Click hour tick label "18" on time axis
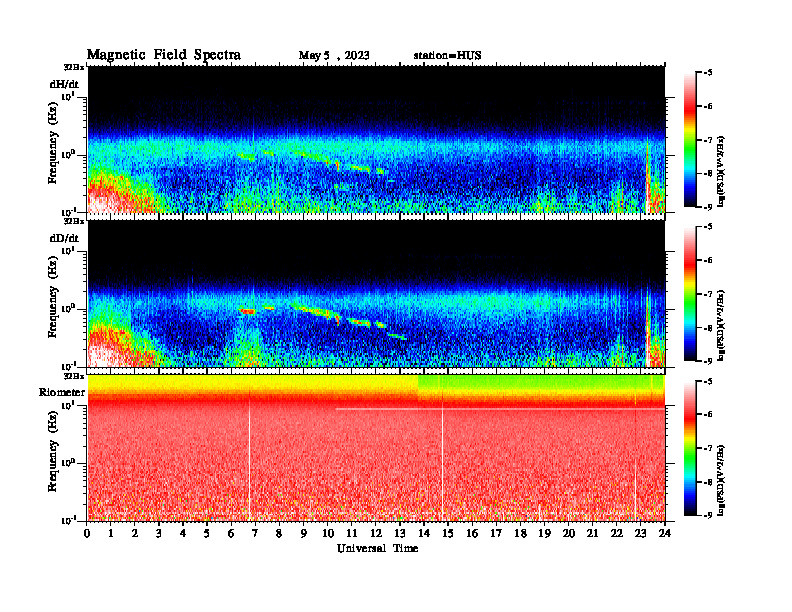 click(520, 534)
